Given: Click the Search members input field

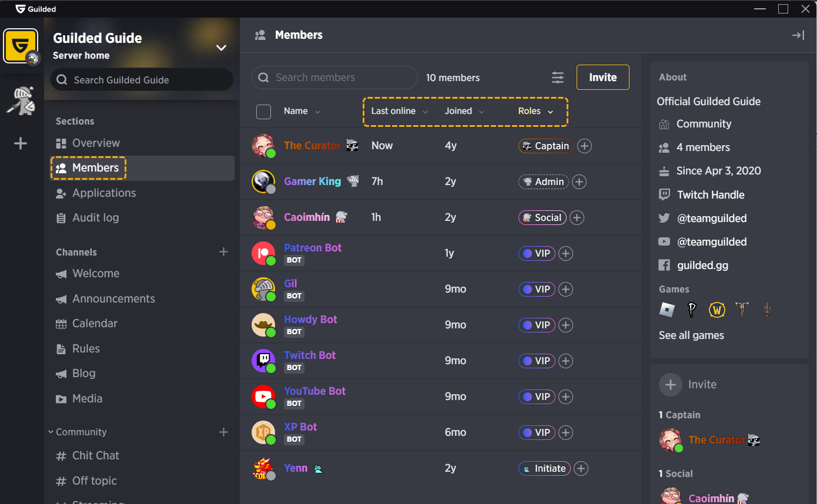Looking at the screenshot, I should tap(334, 77).
